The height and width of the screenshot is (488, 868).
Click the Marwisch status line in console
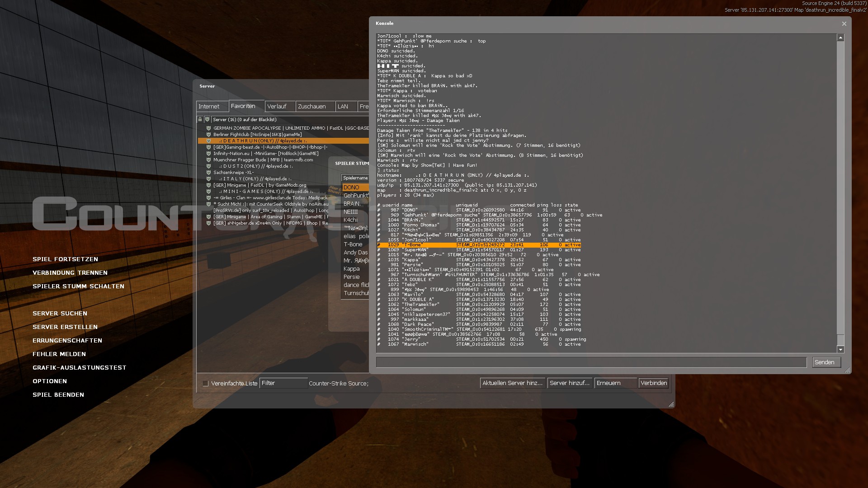click(x=479, y=344)
